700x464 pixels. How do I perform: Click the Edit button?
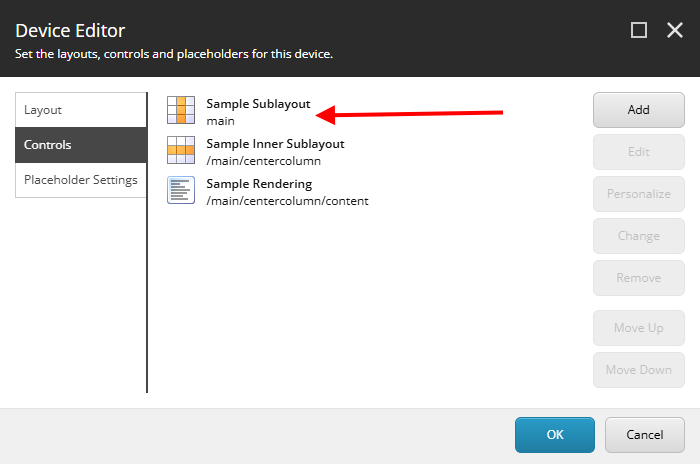pos(638,152)
